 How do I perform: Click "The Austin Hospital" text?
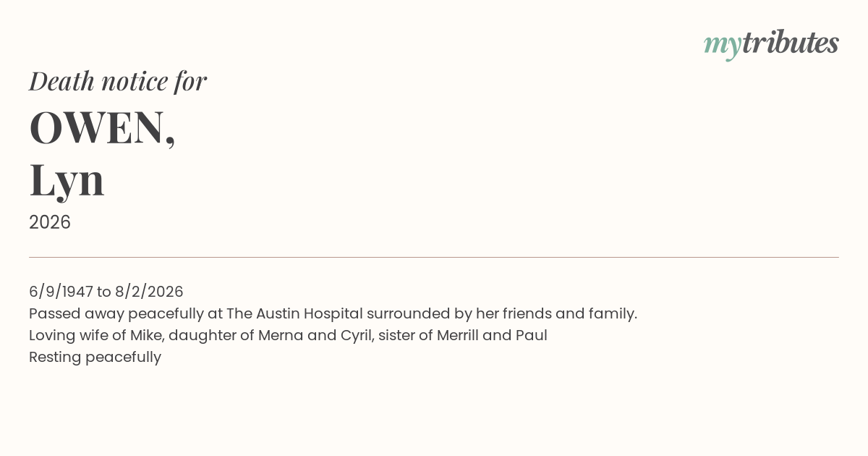[294, 313]
